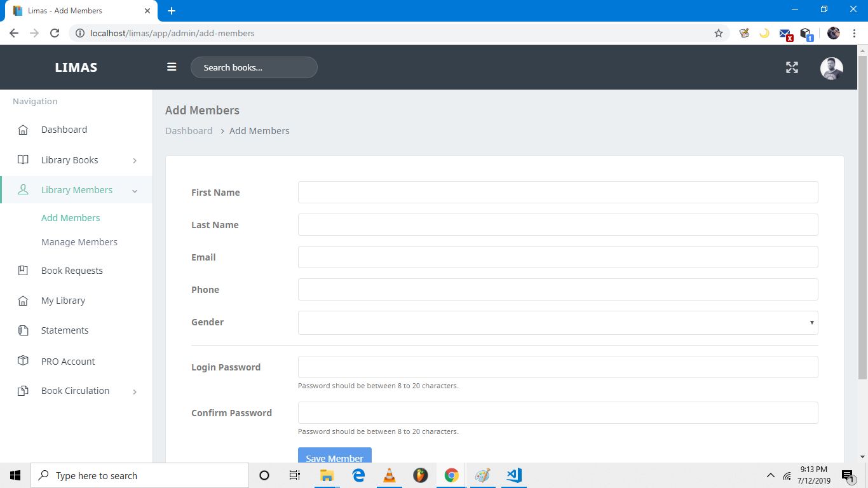
Task: Show hidden system tray icons
Action: click(x=771, y=475)
